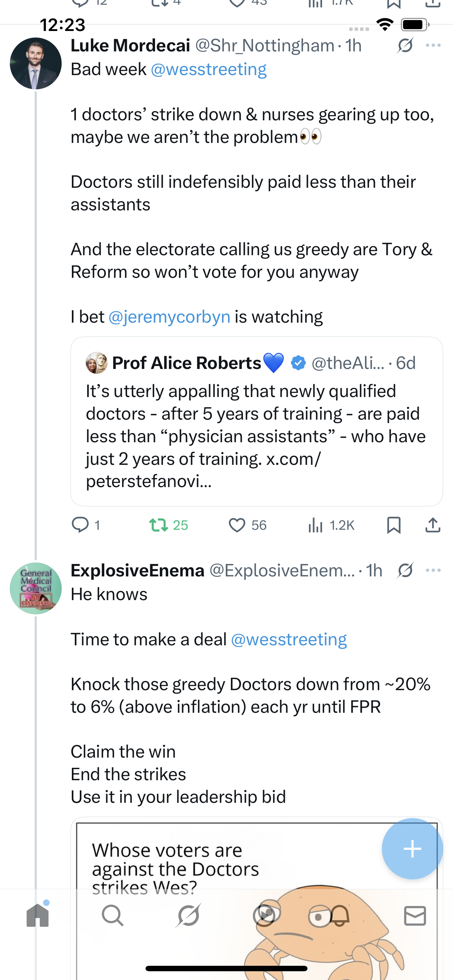Viewport: 453px width, 980px height.
Task: View analytics for Luke Mordecai's tweet
Action: 315,525
